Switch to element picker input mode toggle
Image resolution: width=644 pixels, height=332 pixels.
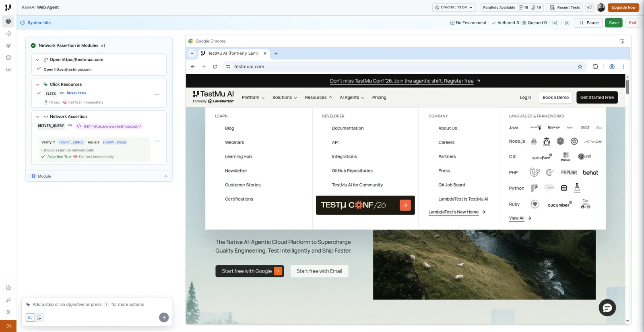tap(39, 318)
